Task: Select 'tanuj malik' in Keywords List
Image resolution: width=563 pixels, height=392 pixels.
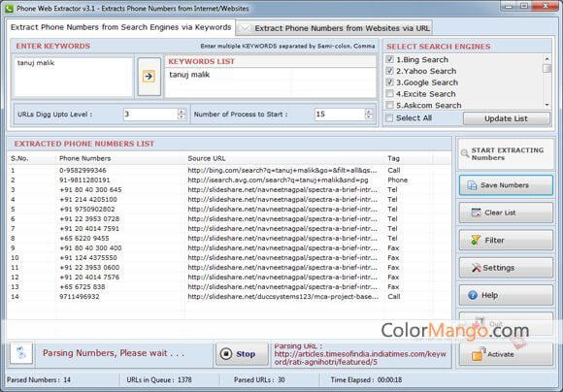Action: coord(189,75)
